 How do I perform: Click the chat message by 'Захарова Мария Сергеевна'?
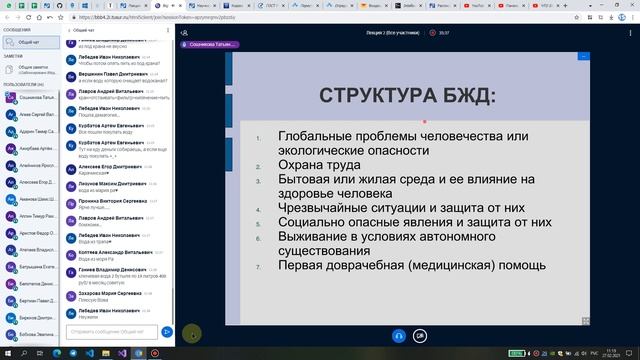[118, 296]
